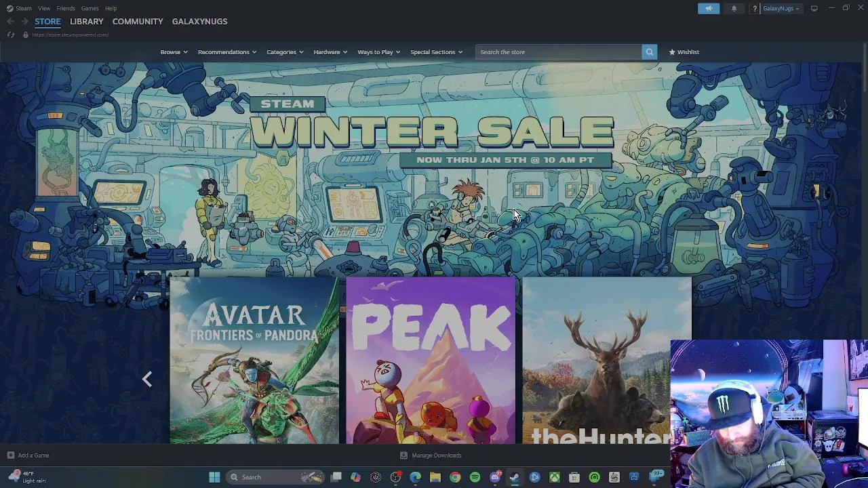The image size is (868, 488).
Task: Click the previous carousel arrow
Action: [x=147, y=379]
